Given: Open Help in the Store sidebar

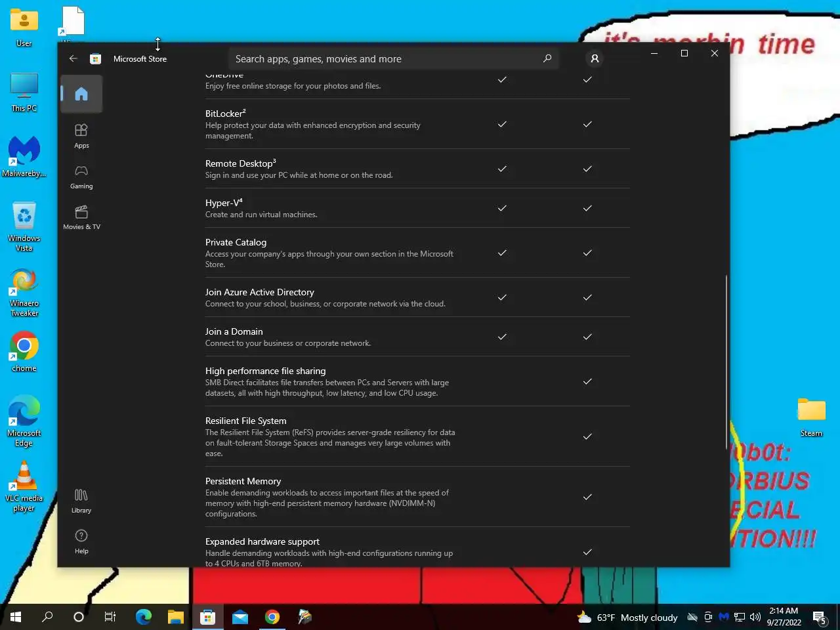Looking at the screenshot, I should (x=81, y=541).
